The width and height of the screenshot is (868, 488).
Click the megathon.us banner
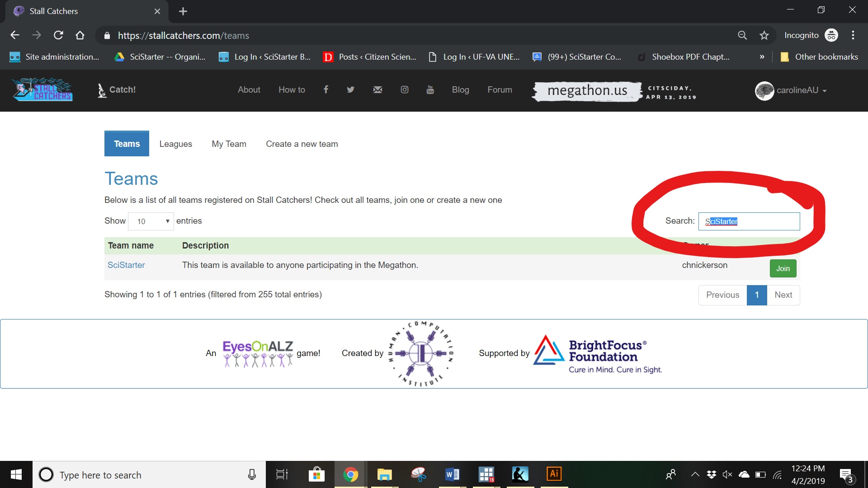coord(587,91)
